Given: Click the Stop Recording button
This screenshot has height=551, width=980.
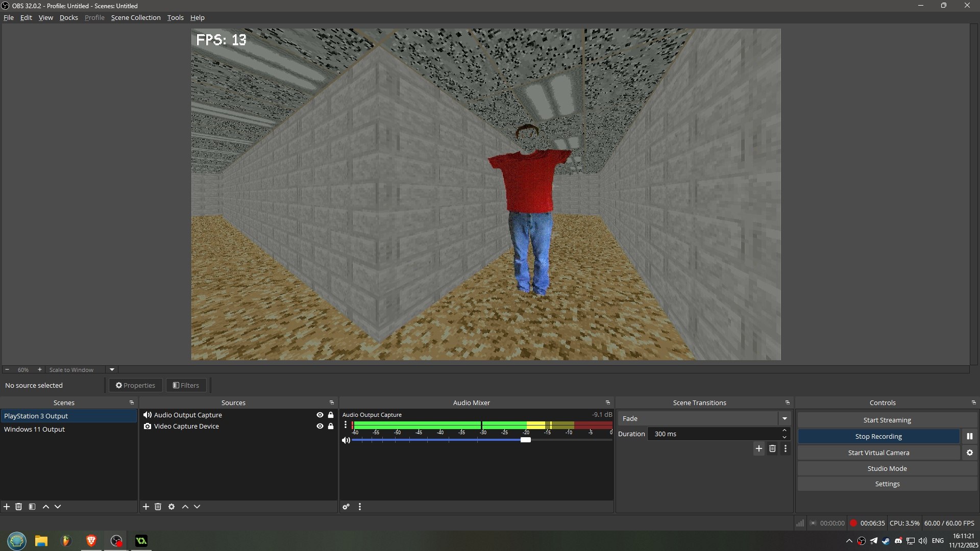Looking at the screenshot, I should pyautogui.click(x=878, y=436).
